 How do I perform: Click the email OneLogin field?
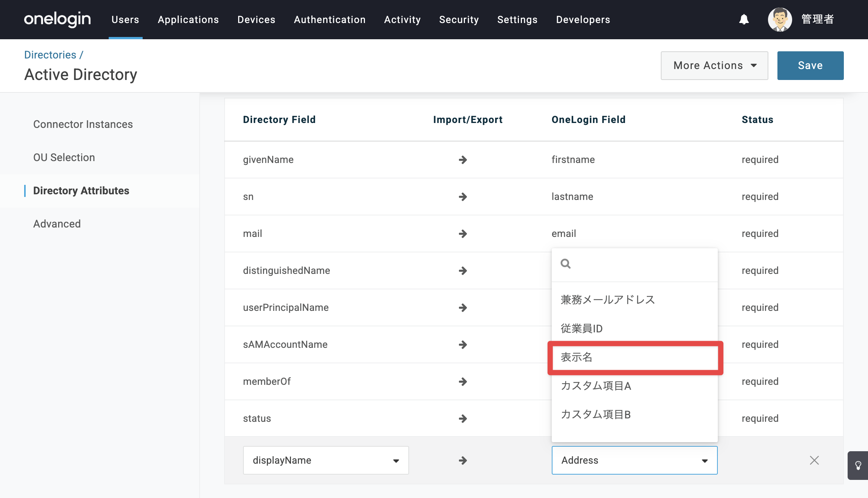pyautogui.click(x=564, y=234)
